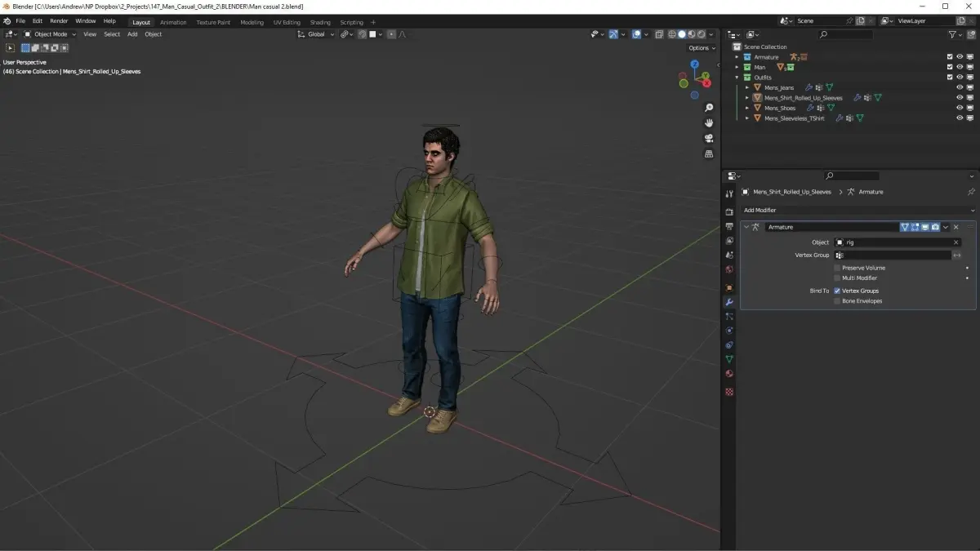Select the solid viewport shading mode
Image resolution: width=980 pixels, height=551 pixels.
click(682, 34)
